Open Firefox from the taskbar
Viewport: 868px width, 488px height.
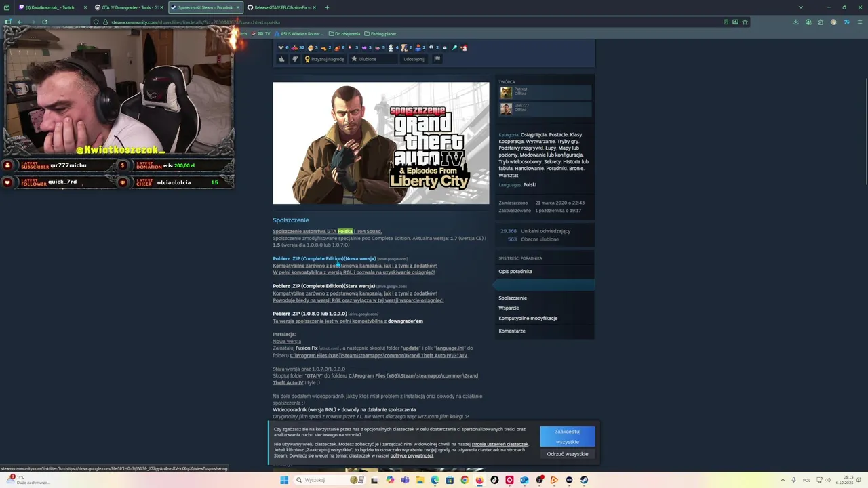coord(479,480)
